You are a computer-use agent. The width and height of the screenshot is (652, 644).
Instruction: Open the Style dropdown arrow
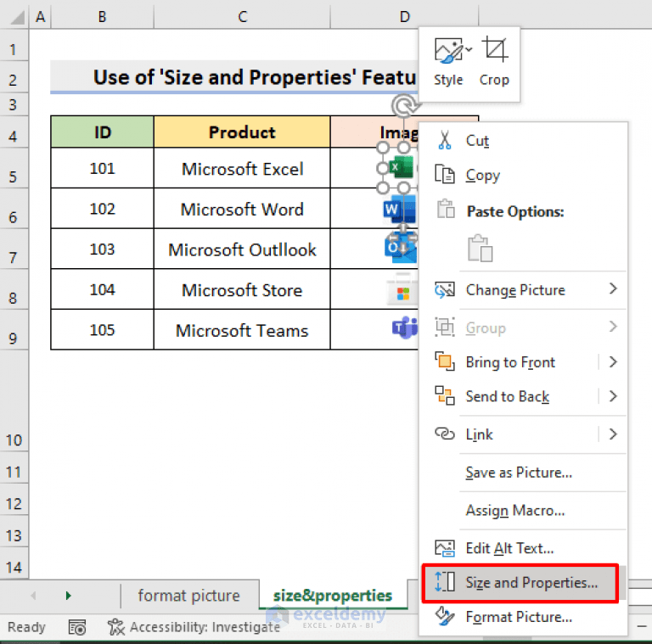point(469,49)
